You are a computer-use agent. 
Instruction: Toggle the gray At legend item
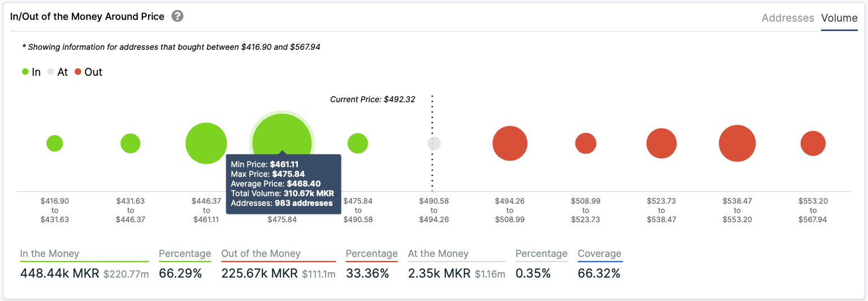(x=57, y=72)
